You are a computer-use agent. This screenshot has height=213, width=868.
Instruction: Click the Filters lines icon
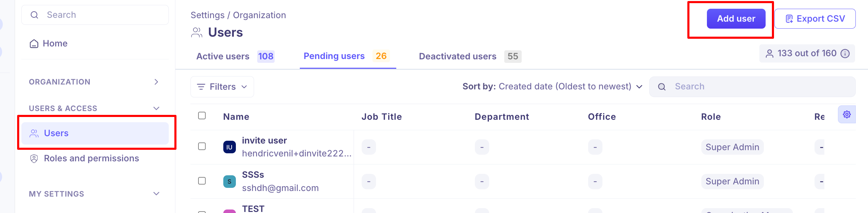tap(201, 87)
